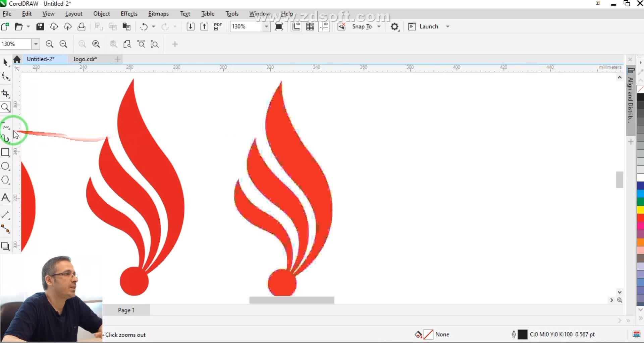Viewport: 644px width, 343px height.
Task: Toggle show guidelines button
Action: pos(324,27)
